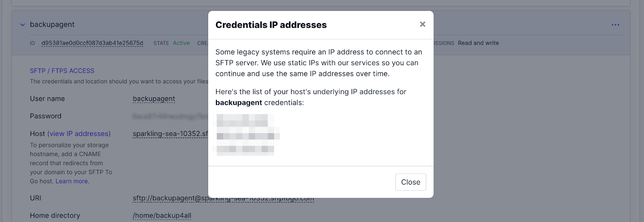Click the credential ID value d95381ae…
This screenshot has height=222, width=644.
92,43
